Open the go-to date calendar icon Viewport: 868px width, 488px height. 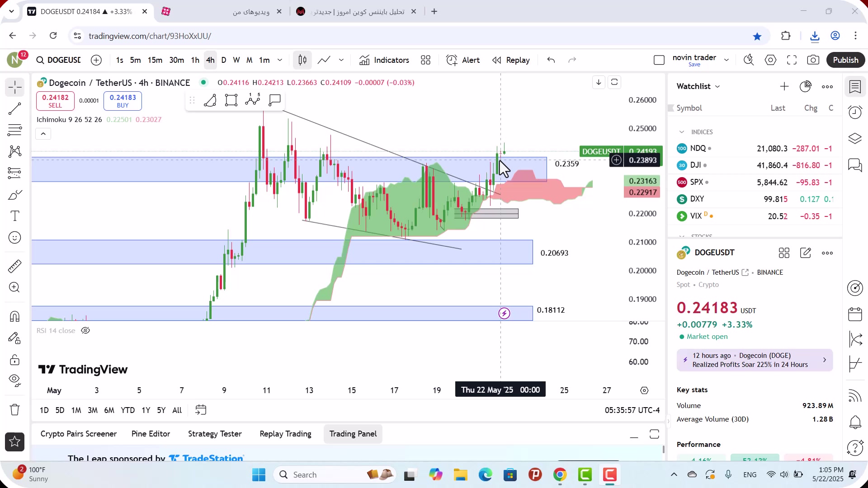[x=201, y=410]
